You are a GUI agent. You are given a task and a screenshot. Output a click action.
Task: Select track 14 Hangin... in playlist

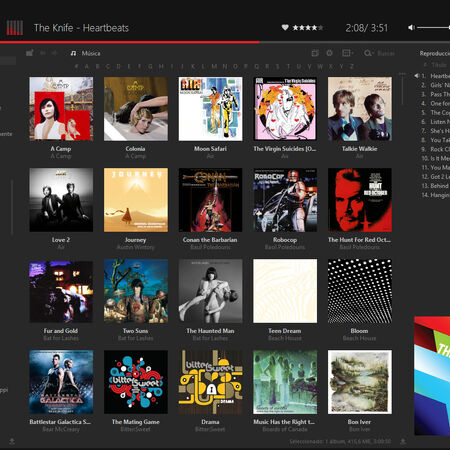435,195
